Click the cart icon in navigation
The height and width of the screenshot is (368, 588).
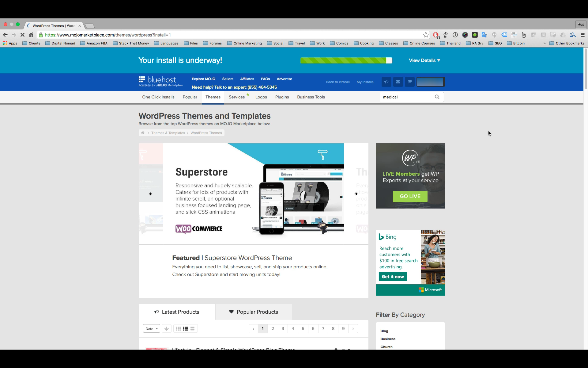[409, 81]
